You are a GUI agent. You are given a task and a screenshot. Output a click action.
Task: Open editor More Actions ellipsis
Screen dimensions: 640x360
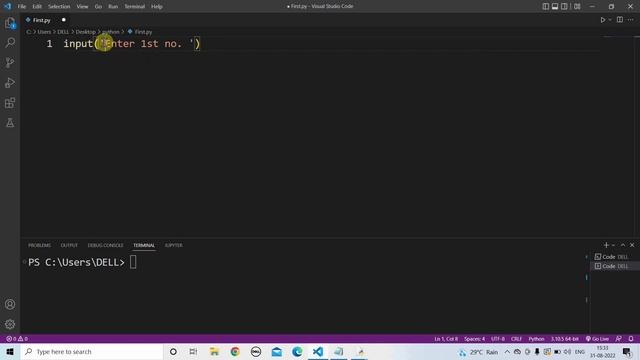click(x=631, y=20)
